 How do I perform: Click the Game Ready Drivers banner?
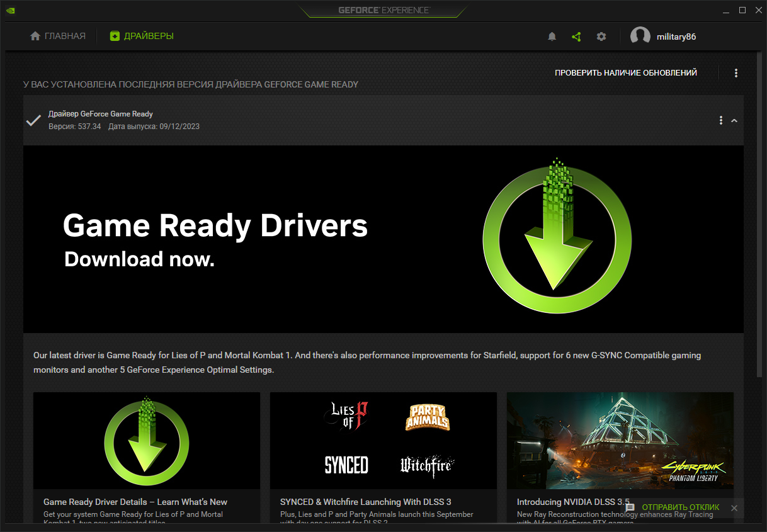coord(383,239)
